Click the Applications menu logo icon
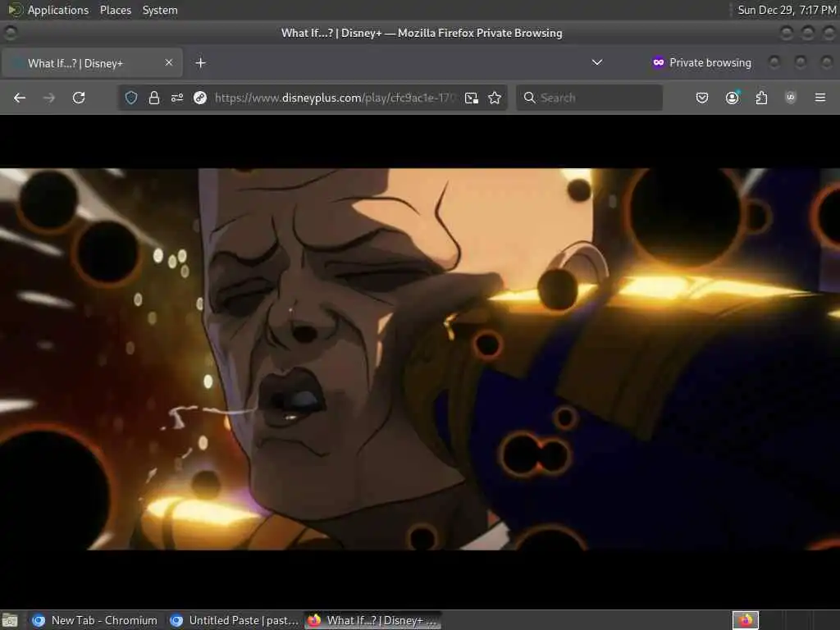 (15, 10)
